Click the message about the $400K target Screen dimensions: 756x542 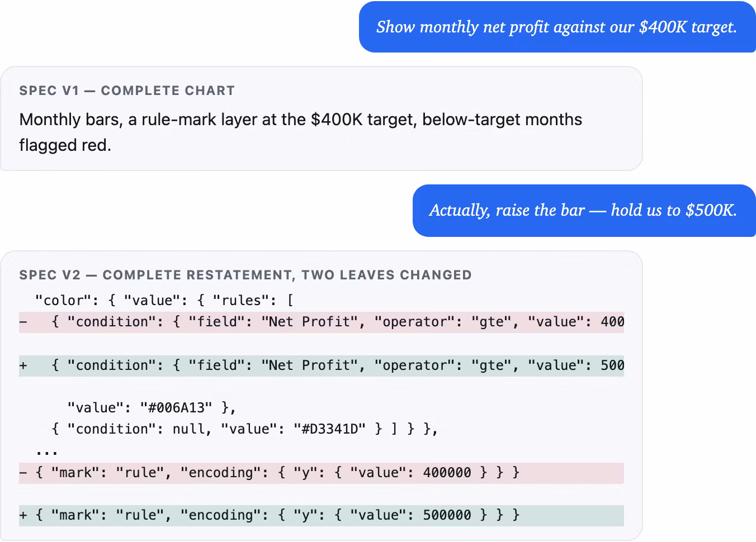click(x=557, y=27)
